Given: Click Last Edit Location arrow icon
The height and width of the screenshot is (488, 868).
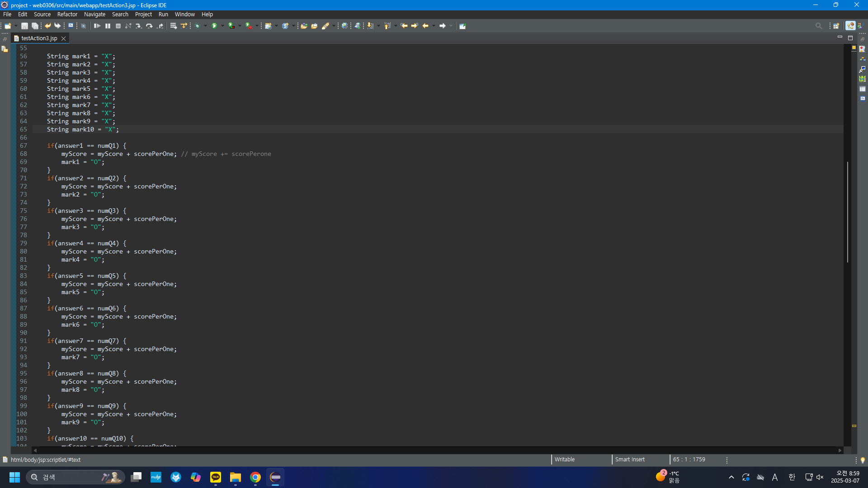Looking at the screenshot, I should coord(404,26).
